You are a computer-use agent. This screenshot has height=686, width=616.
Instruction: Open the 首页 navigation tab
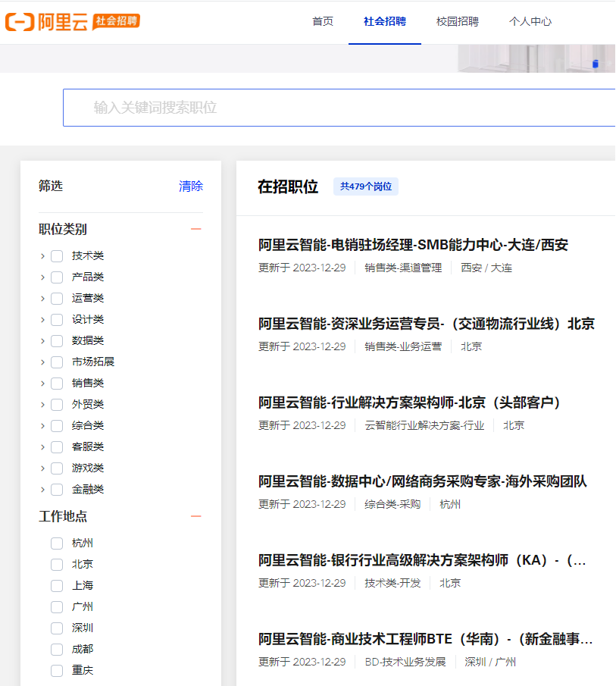[x=323, y=21]
